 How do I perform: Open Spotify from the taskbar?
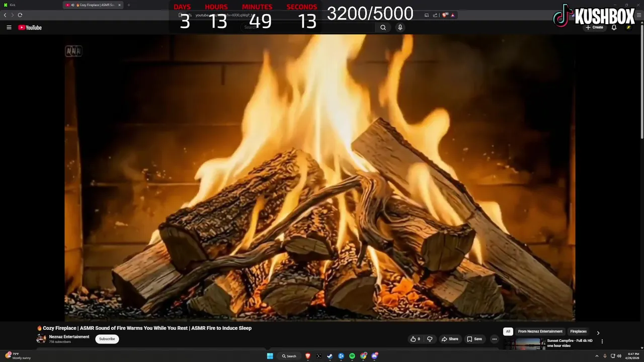[x=352, y=356]
